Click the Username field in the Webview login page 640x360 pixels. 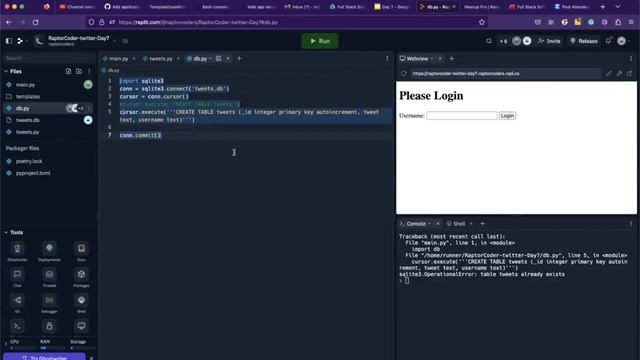point(462,116)
